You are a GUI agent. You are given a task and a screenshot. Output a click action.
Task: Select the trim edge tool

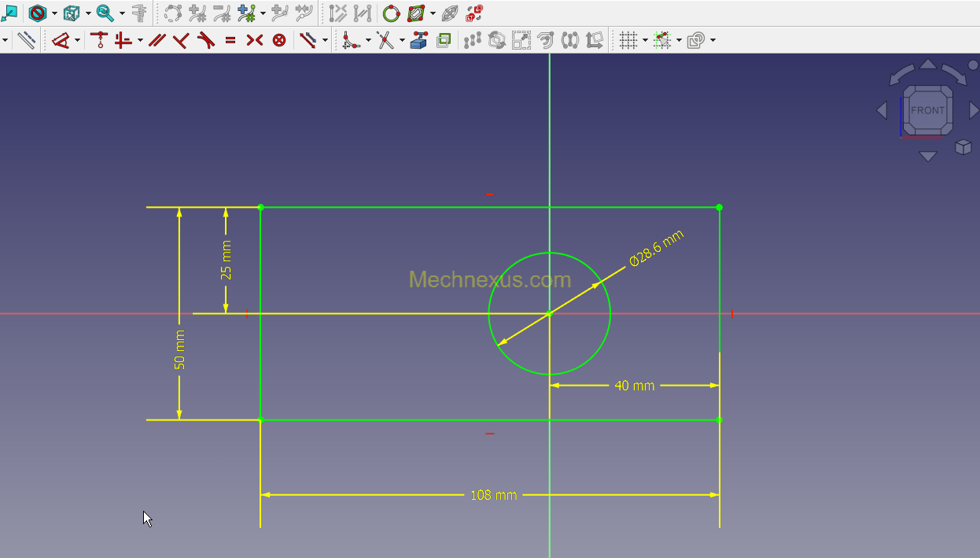tap(385, 40)
